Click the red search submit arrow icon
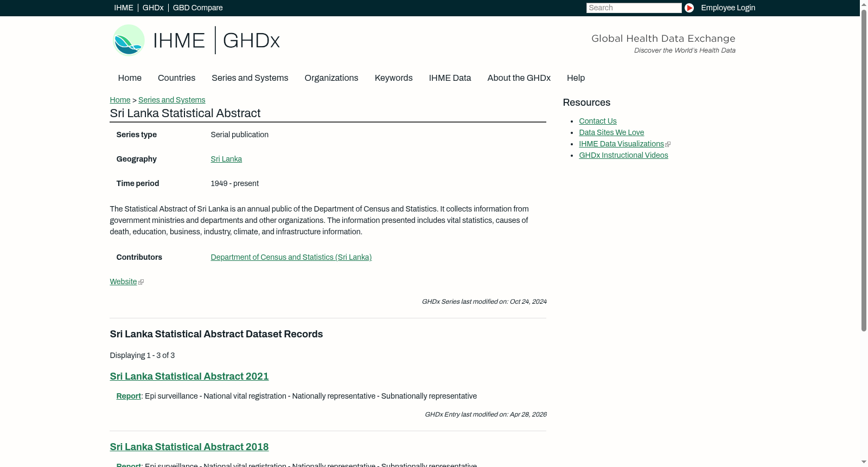Viewport: 868px width, 467px height. [x=689, y=8]
